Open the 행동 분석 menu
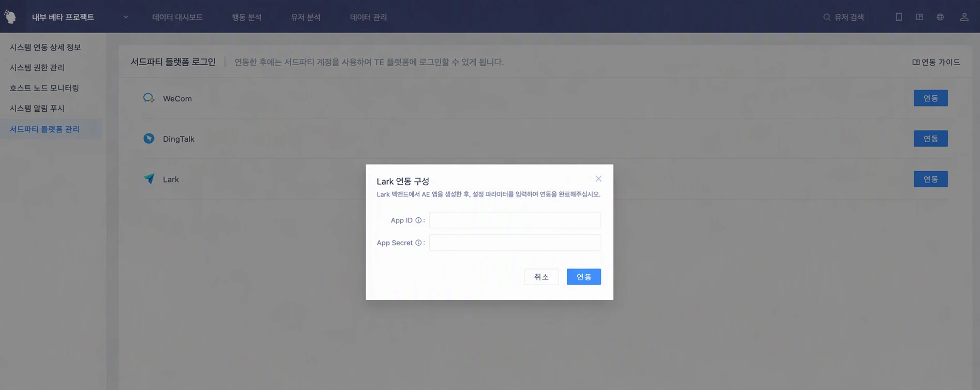The height and width of the screenshot is (390, 980). click(247, 17)
